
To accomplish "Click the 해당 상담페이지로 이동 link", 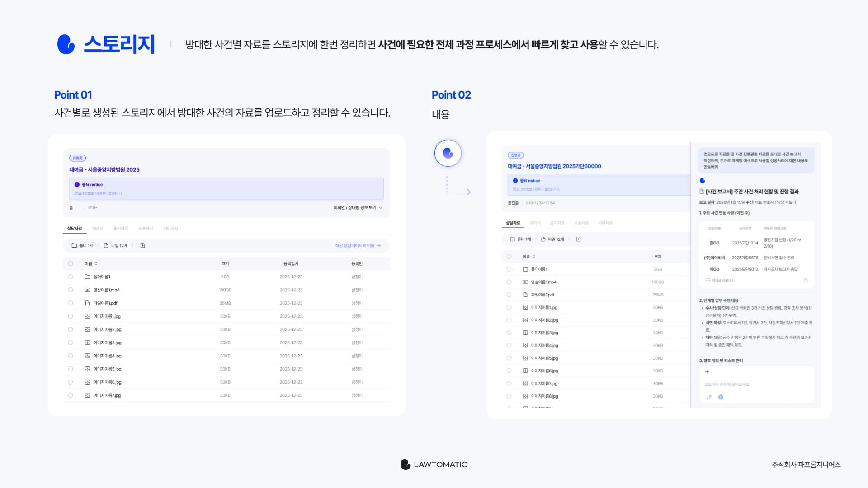I will click(357, 245).
